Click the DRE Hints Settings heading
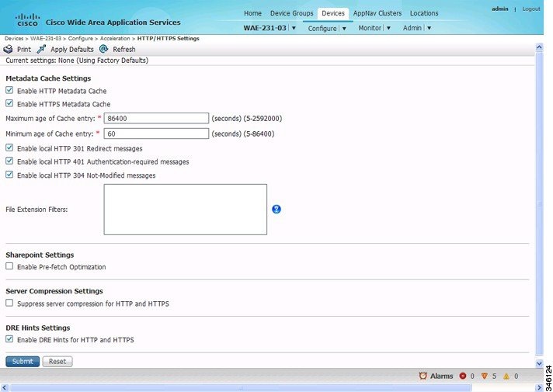This screenshot has width=553, height=392. (x=38, y=328)
